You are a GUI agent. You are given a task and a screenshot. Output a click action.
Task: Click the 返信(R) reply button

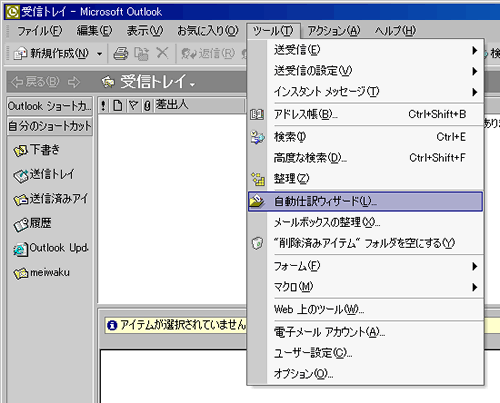tap(208, 53)
